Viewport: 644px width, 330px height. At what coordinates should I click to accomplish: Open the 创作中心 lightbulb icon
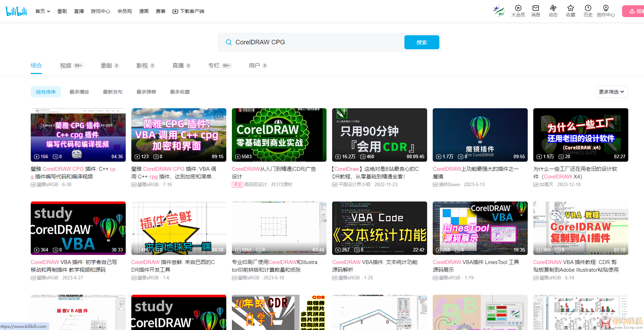pos(606,11)
